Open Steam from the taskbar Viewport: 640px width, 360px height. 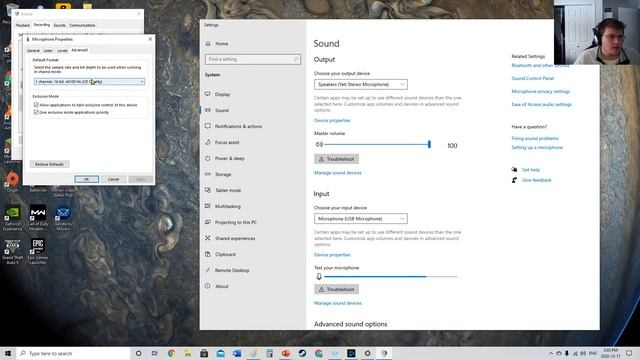tap(302, 353)
